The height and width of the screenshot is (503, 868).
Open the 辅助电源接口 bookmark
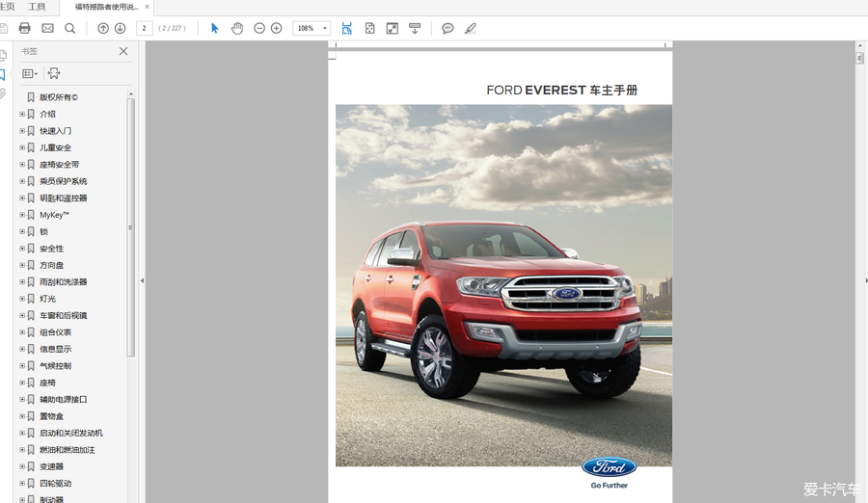[x=63, y=400]
